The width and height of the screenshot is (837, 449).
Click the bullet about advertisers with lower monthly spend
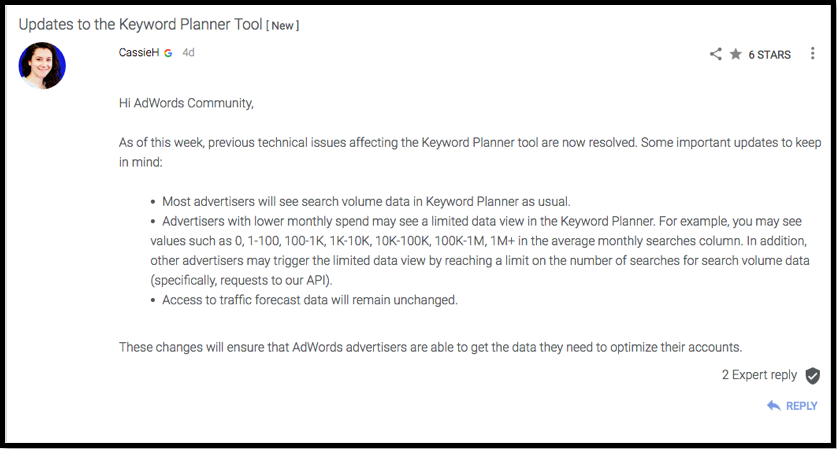point(480,250)
